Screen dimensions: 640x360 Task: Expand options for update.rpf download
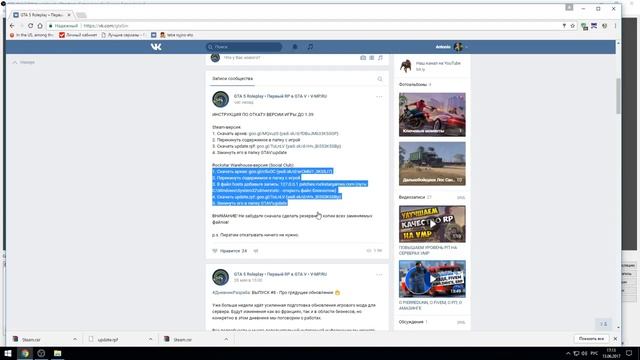point(151,340)
